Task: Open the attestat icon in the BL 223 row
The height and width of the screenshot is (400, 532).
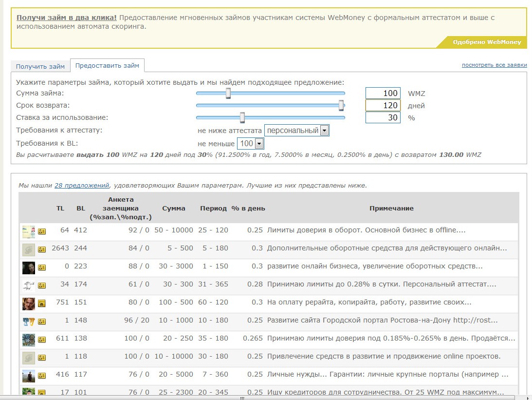Action: pos(42,267)
